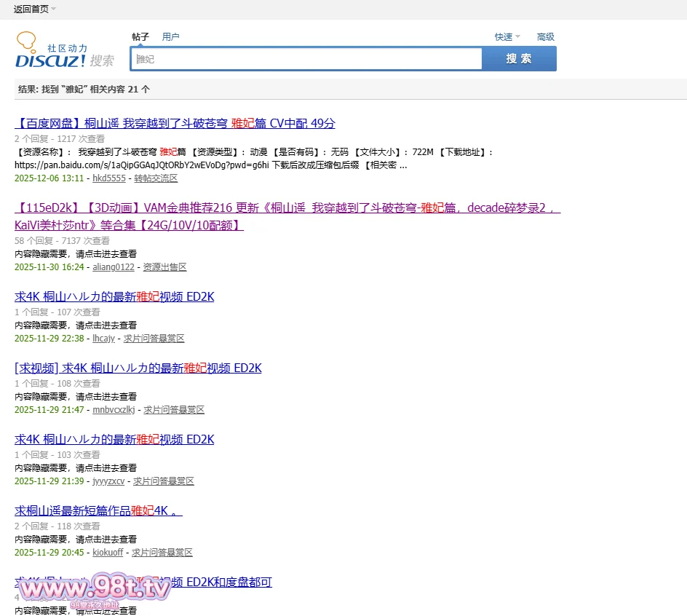
Task: Click the search input containing 雅妃
Action: [306, 58]
